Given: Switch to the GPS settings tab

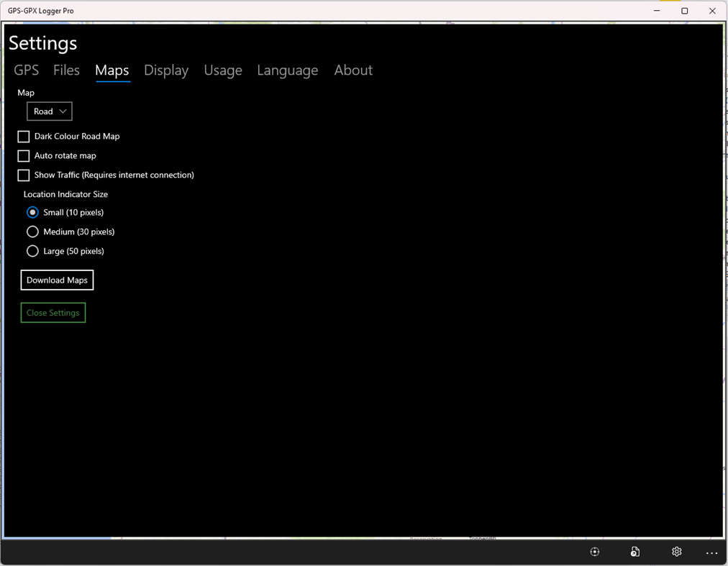Looking at the screenshot, I should 26,70.
